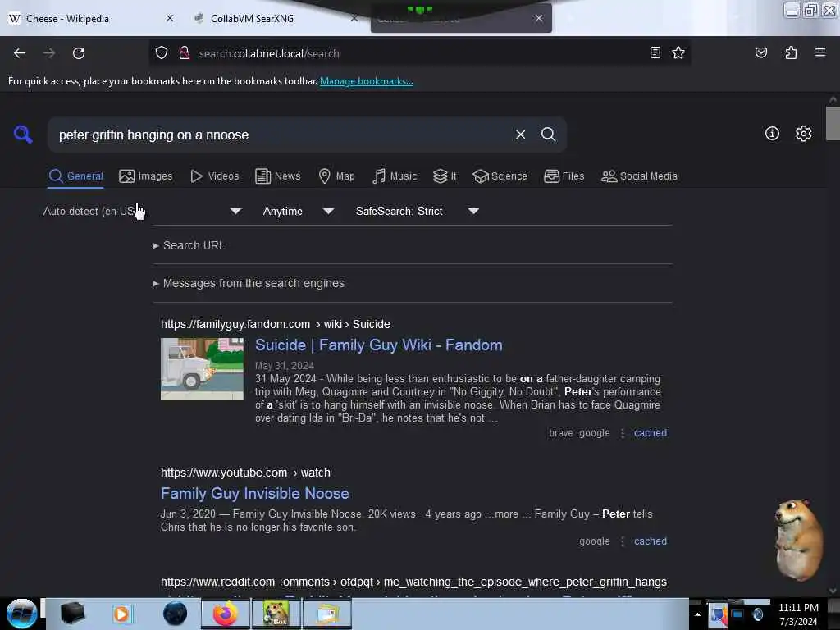Expand Messages from the search engines

(x=249, y=283)
